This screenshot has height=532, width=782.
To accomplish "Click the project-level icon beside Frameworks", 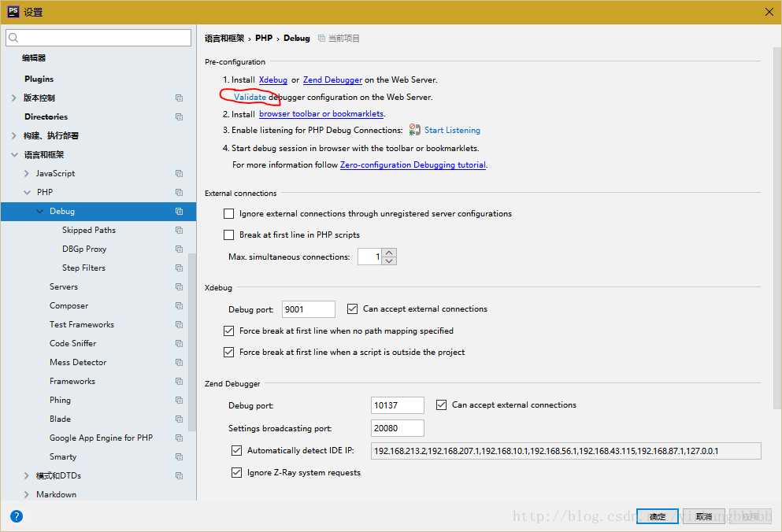I will pyautogui.click(x=179, y=382).
